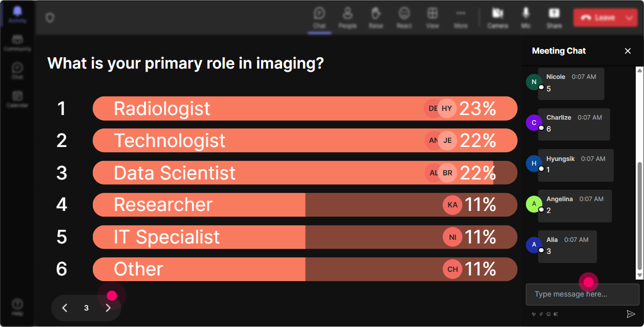
Task: Toggle the Camera on or off
Action: coord(497,17)
